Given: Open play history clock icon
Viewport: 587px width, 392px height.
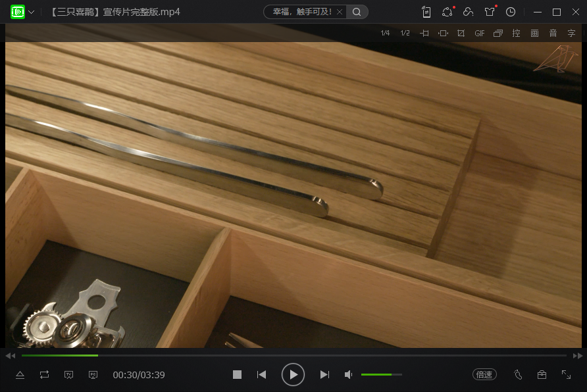Looking at the screenshot, I should [x=511, y=12].
